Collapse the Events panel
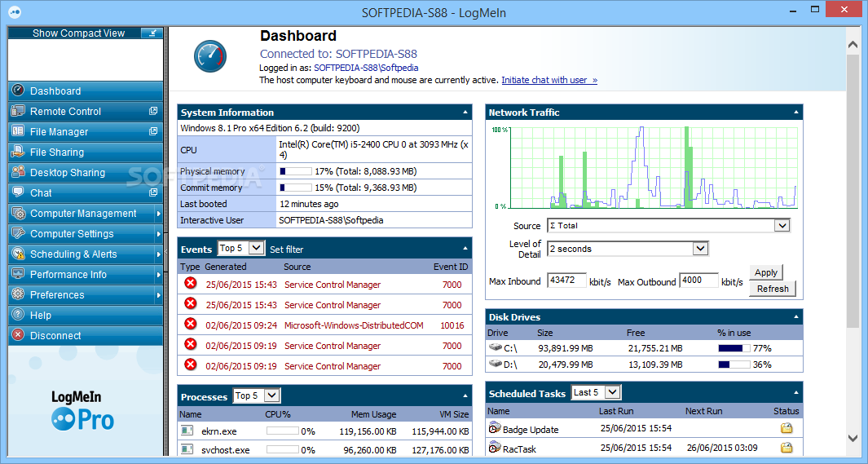Screen dimensions: 868x464 coord(465,249)
